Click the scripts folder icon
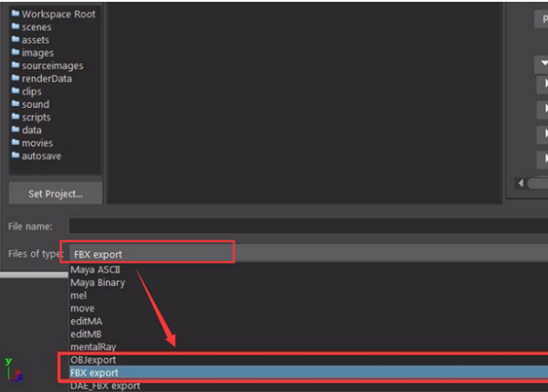 coord(16,116)
